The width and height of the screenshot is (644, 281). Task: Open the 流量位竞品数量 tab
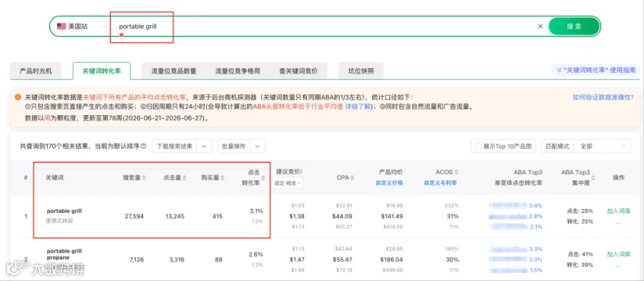174,71
